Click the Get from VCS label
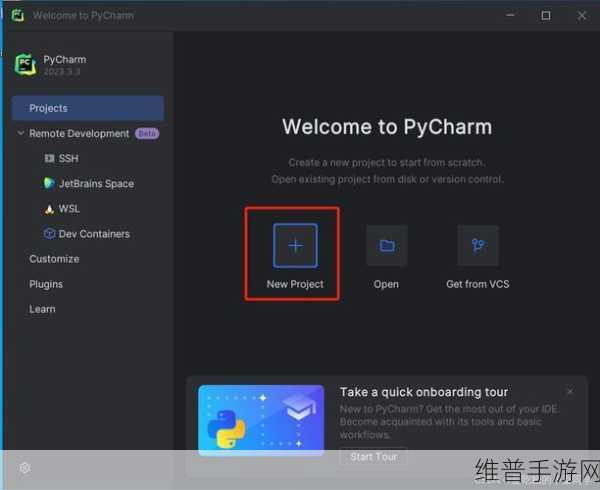The height and width of the screenshot is (490, 600). point(478,284)
